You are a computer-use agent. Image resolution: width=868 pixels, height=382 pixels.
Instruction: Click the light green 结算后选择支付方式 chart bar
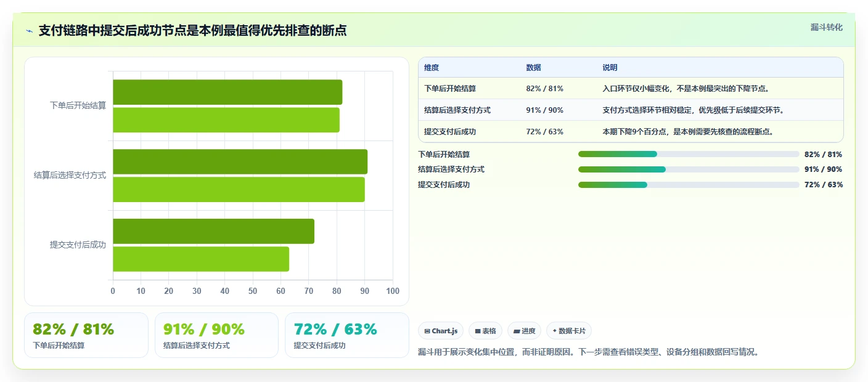239,189
